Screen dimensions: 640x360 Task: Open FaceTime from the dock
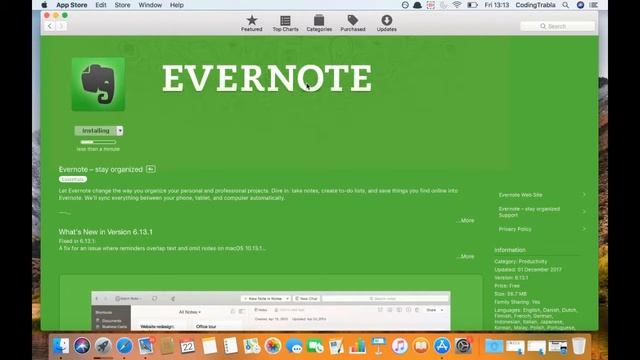315,346
